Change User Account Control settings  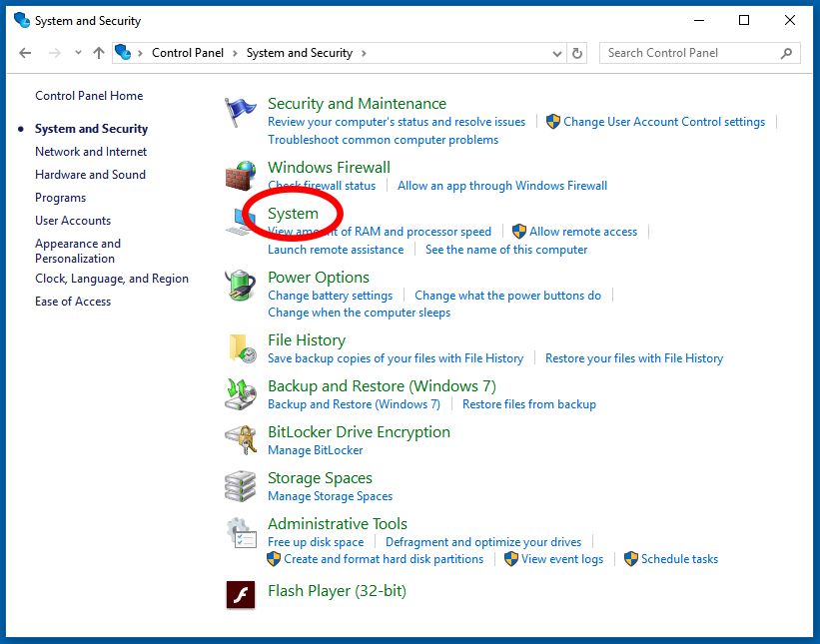[664, 122]
